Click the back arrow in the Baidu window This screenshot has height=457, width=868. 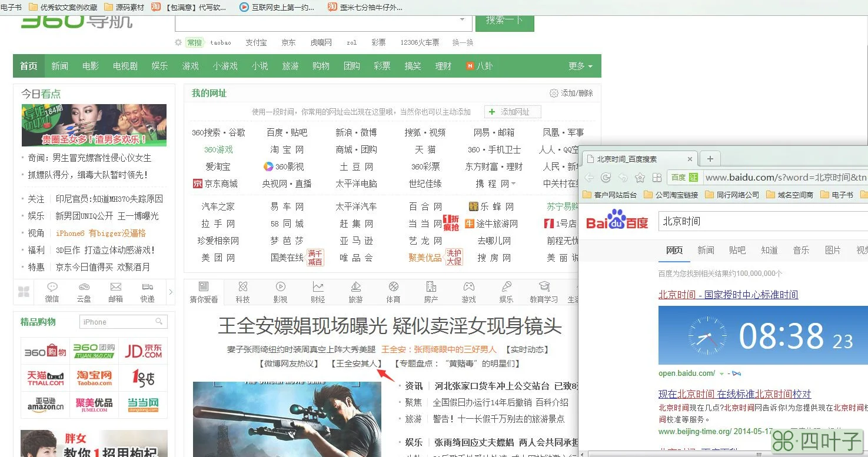[589, 177]
